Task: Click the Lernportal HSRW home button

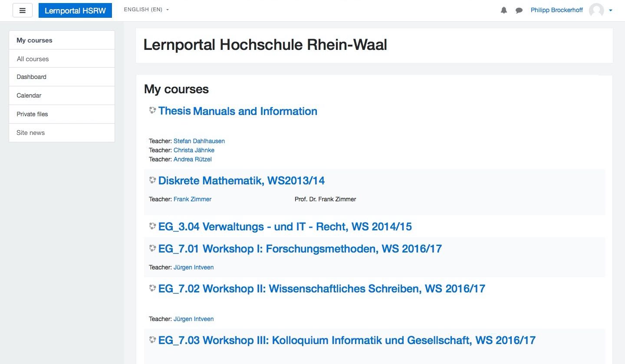Action: [75, 11]
